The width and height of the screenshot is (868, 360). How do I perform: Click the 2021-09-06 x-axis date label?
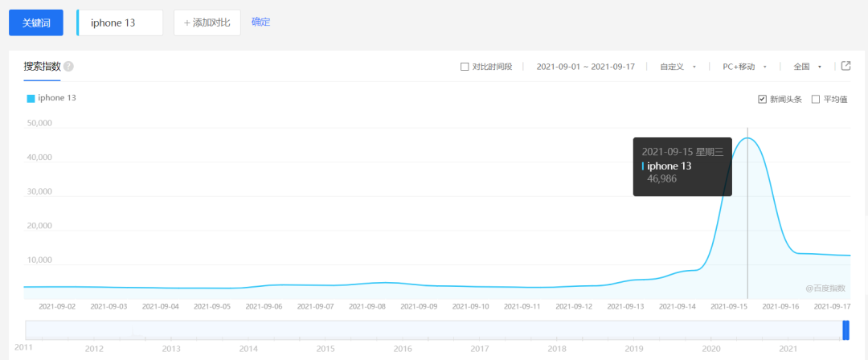point(264,305)
